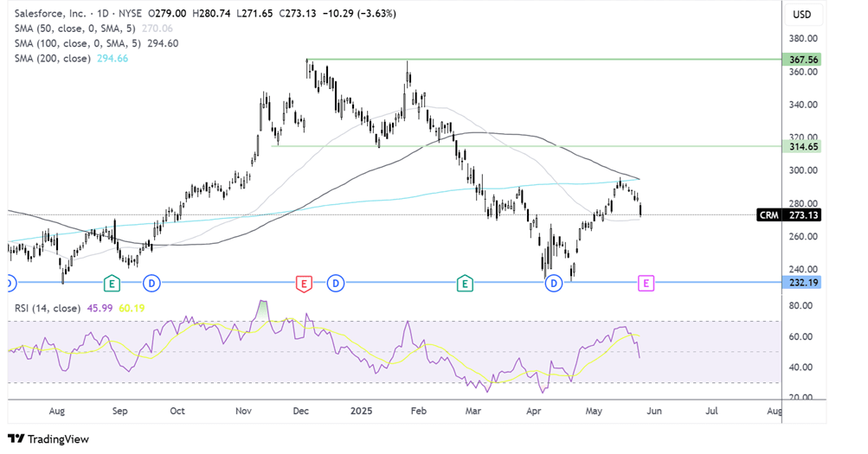Click the 1D interval in the title

pyautogui.click(x=102, y=13)
